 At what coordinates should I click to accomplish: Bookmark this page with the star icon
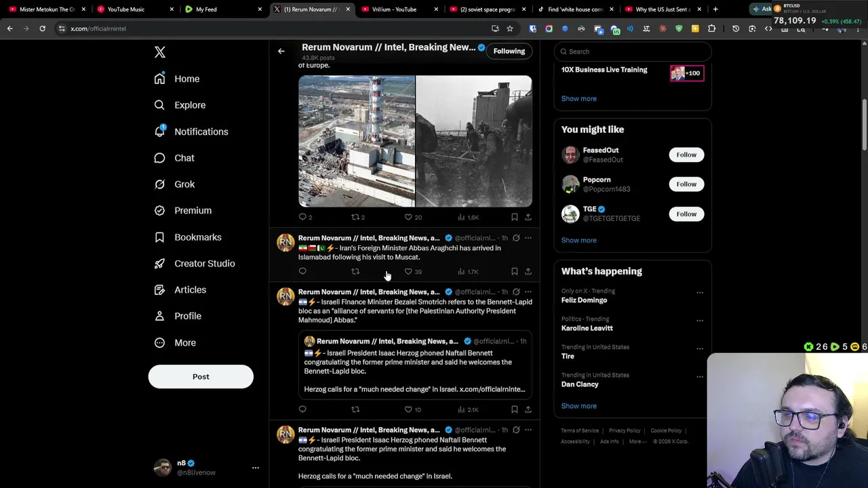tap(510, 28)
